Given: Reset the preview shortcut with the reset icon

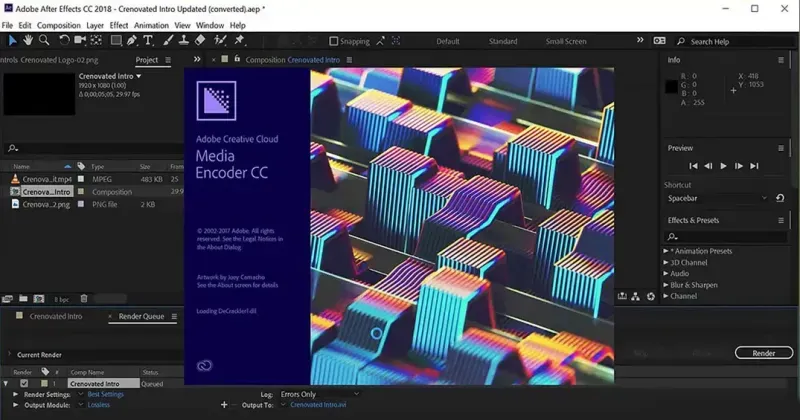Looking at the screenshot, I should pyautogui.click(x=780, y=198).
